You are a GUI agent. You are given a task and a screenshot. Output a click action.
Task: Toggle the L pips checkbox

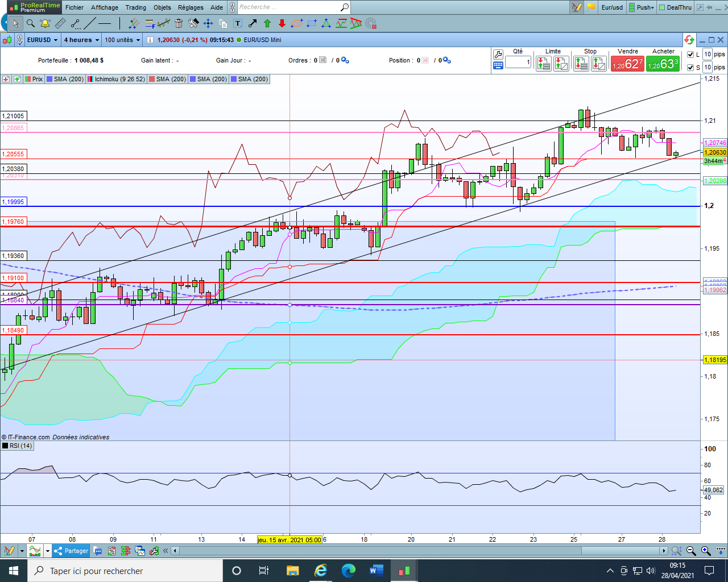click(690, 55)
